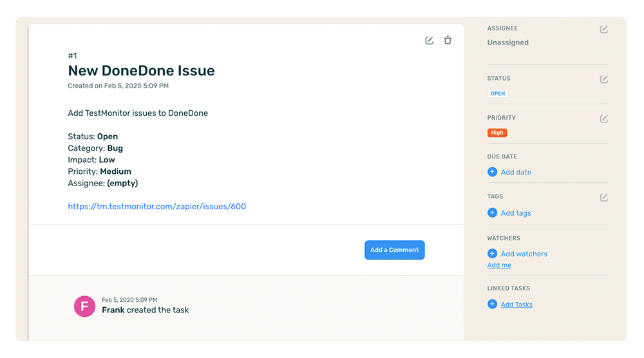The width and height of the screenshot is (644, 358).
Task: Click the Add Tasks link
Action: click(516, 305)
